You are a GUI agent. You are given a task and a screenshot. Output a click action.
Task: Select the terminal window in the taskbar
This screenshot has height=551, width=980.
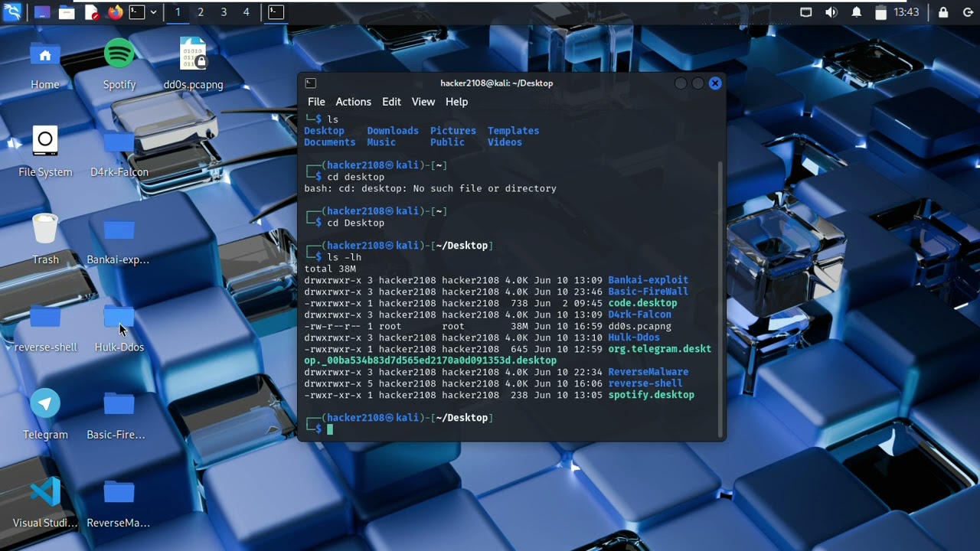point(276,12)
